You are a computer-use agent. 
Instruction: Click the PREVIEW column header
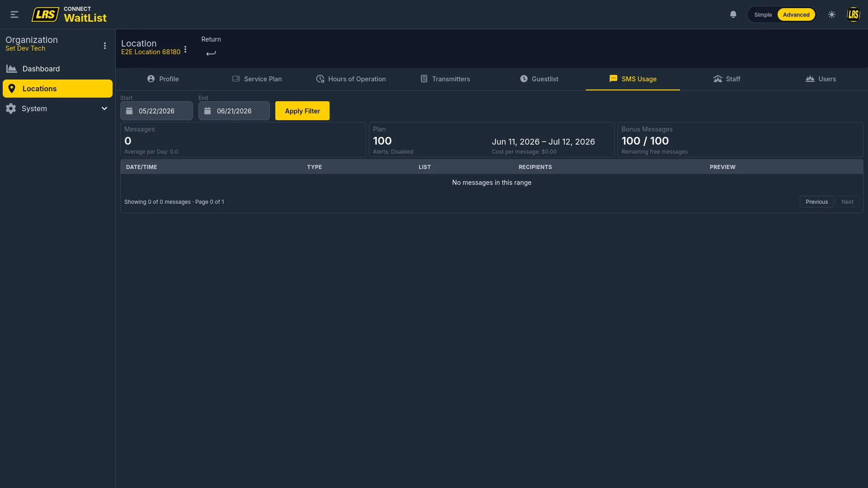click(722, 167)
